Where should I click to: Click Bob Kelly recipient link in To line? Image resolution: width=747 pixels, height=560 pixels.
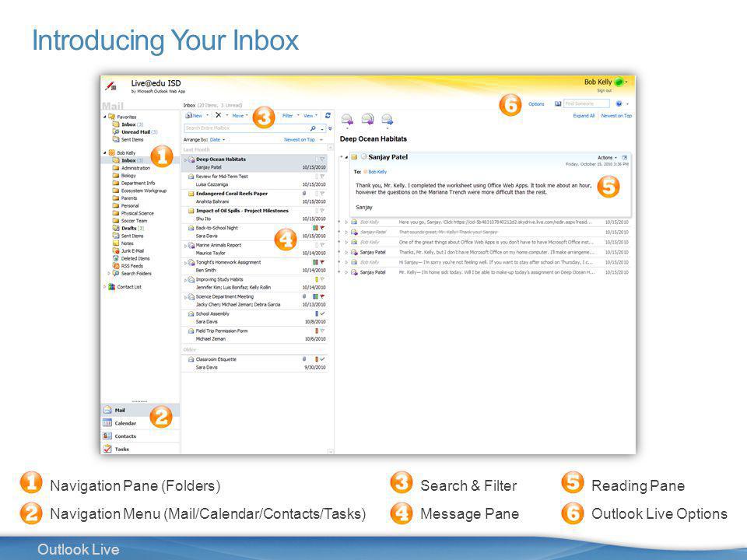pos(377,171)
